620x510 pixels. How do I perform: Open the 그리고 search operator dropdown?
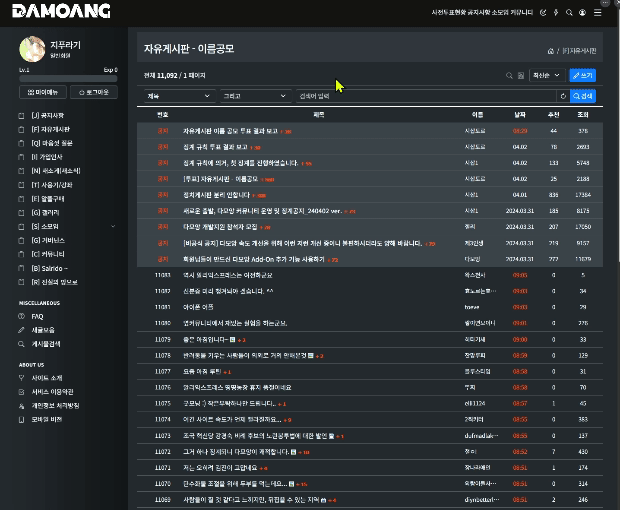(255, 96)
